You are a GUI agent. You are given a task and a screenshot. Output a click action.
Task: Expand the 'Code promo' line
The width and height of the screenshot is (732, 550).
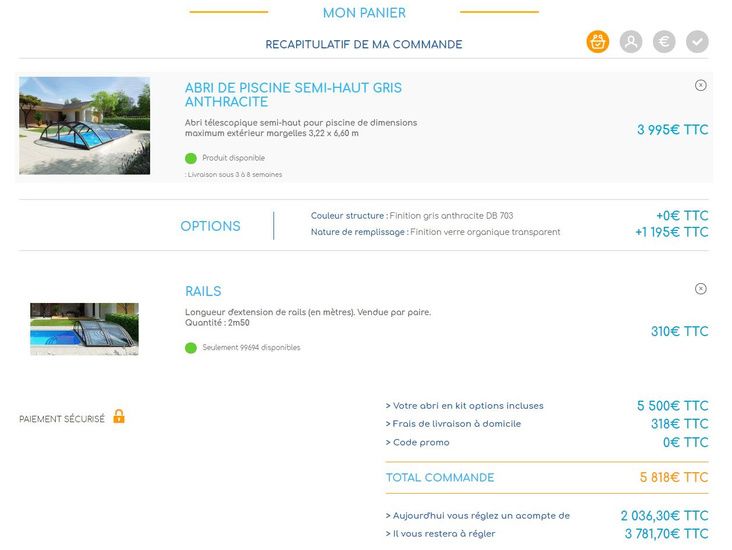417,442
